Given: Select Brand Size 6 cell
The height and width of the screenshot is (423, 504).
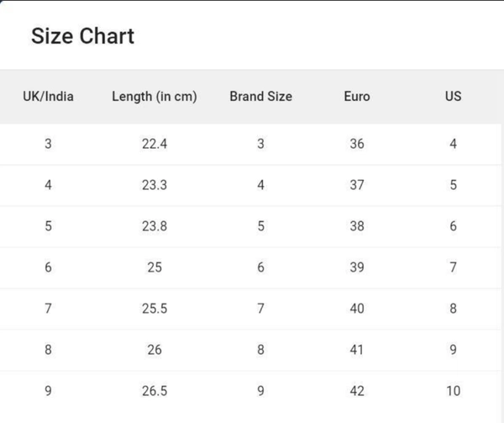Looking at the screenshot, I should coord(260,267).
